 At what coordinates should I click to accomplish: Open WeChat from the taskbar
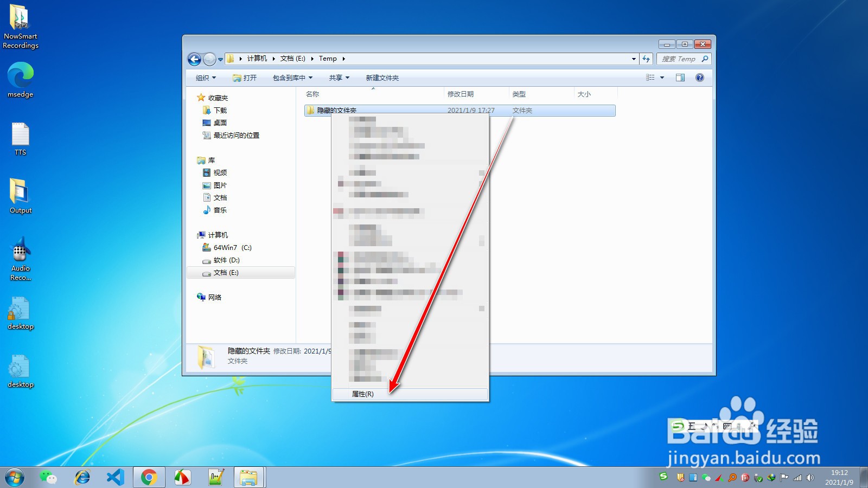click(48, 477)
